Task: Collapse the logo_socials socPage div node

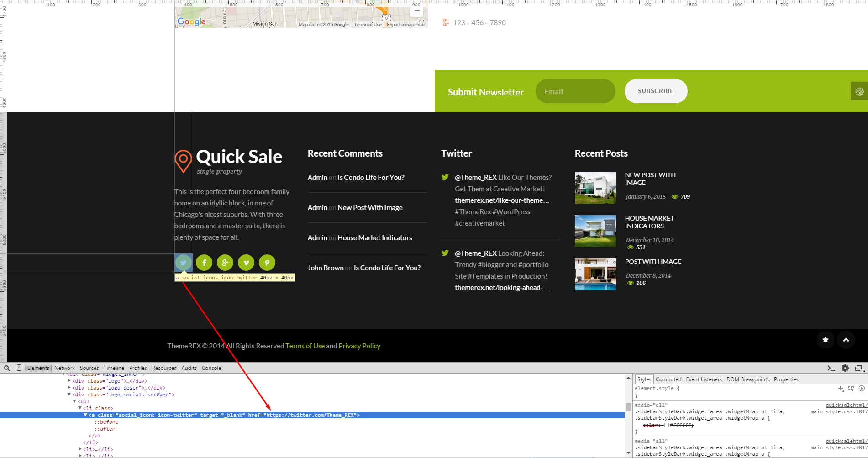Action: pos(69,395)
